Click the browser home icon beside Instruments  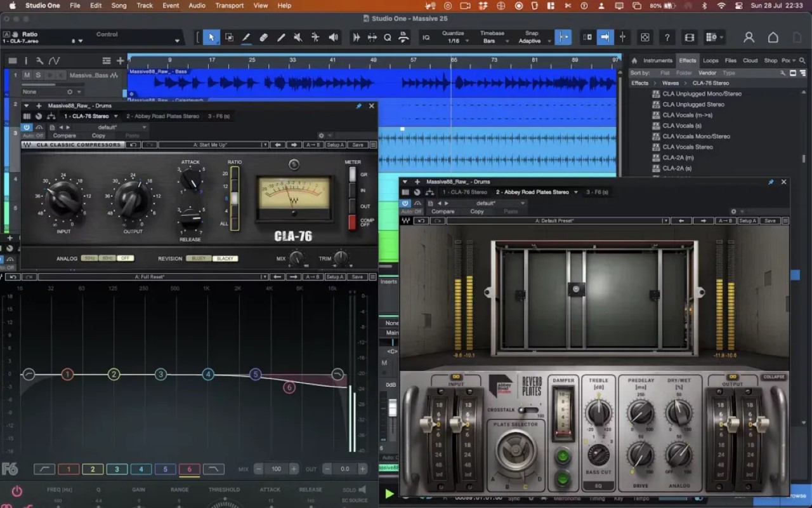click(634, 61)
